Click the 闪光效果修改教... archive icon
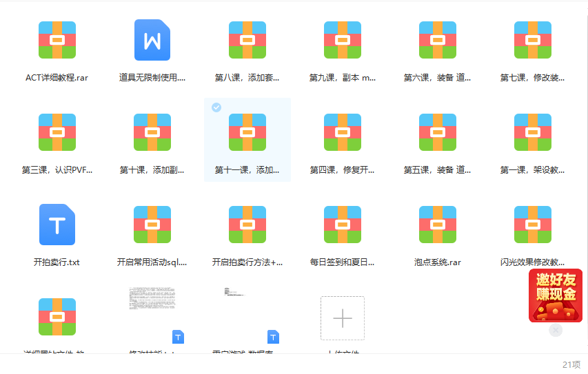 533,225
